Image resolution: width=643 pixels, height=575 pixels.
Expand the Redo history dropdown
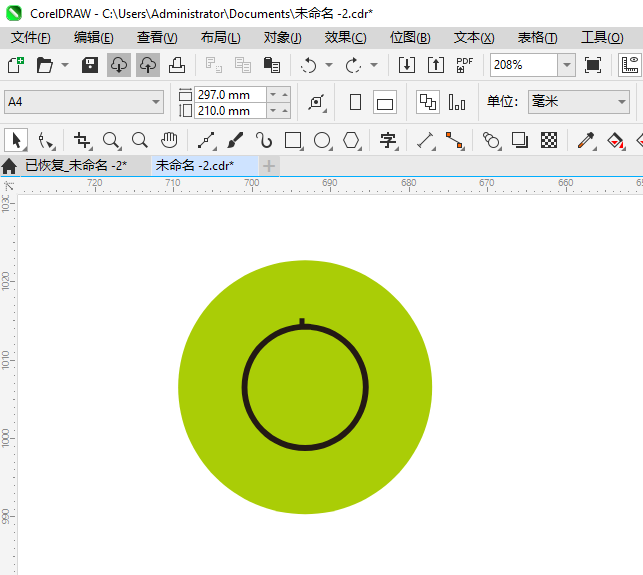click(374, 65)
